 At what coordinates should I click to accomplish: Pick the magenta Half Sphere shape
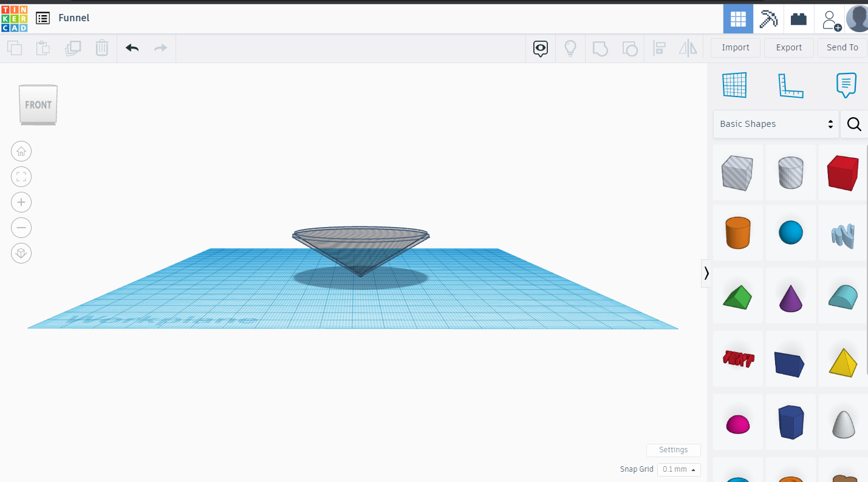(x=737, y=423)
